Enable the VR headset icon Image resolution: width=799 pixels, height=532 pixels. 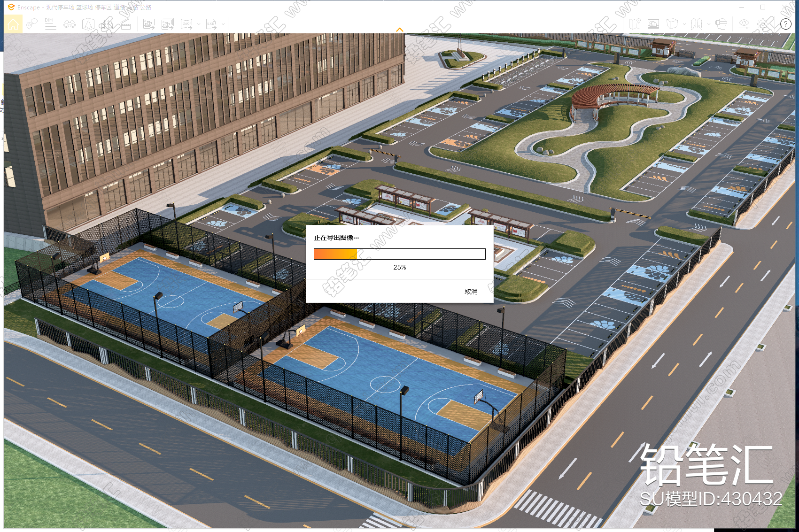(721, 24)
